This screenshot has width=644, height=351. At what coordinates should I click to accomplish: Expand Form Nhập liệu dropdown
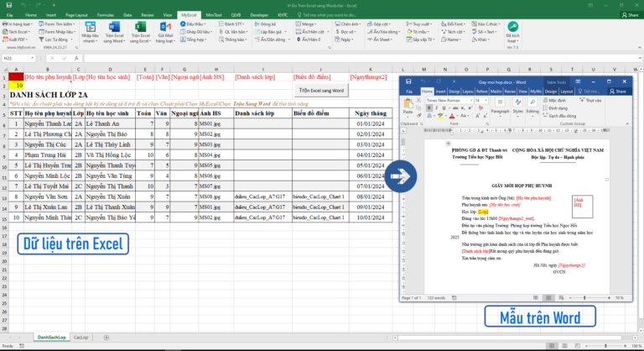75,32
